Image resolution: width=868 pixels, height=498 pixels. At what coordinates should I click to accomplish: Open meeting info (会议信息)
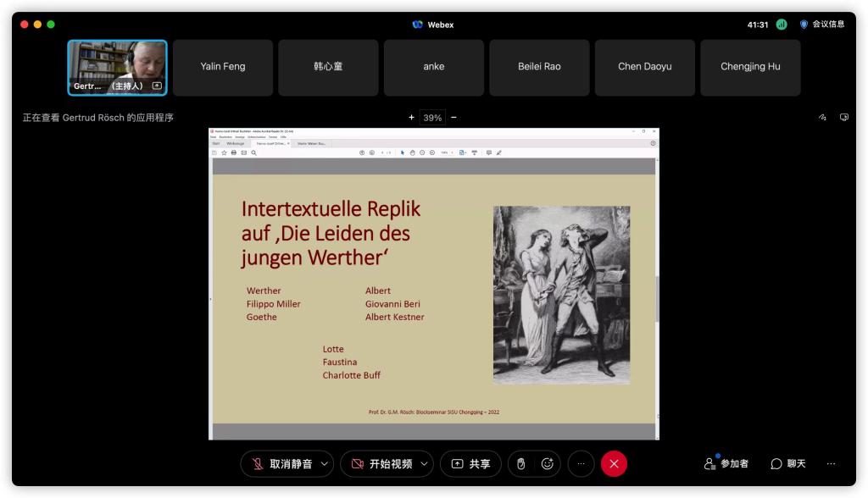coord(821,25)
